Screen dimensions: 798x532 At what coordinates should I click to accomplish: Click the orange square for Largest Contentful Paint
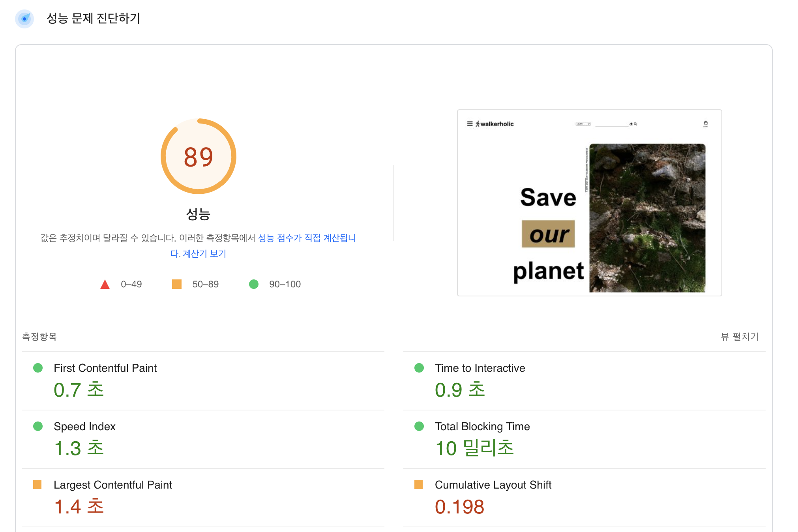(x=37, y=484)
